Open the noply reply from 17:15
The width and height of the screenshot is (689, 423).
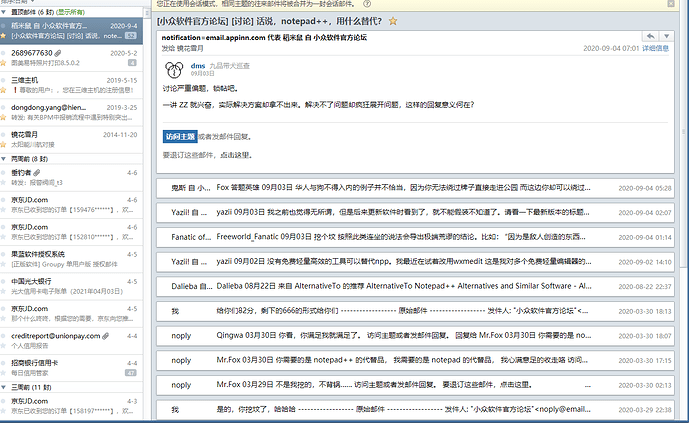[415, 360]
